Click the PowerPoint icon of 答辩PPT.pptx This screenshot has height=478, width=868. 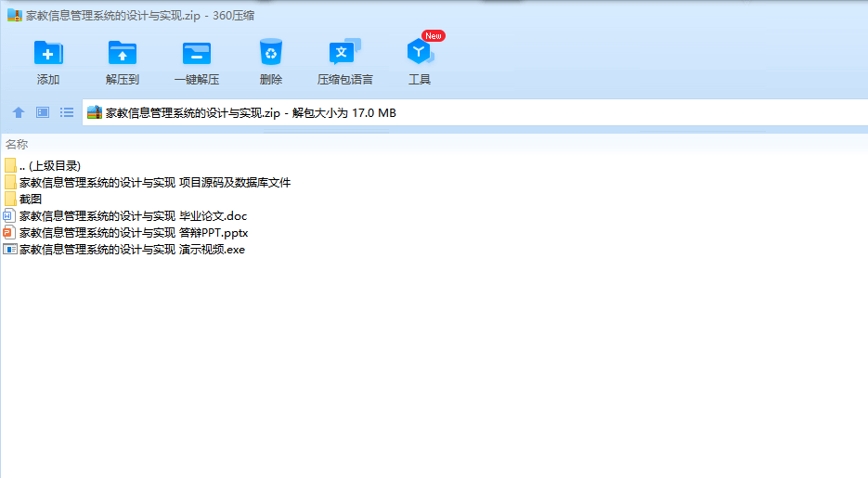coord(9,232)
